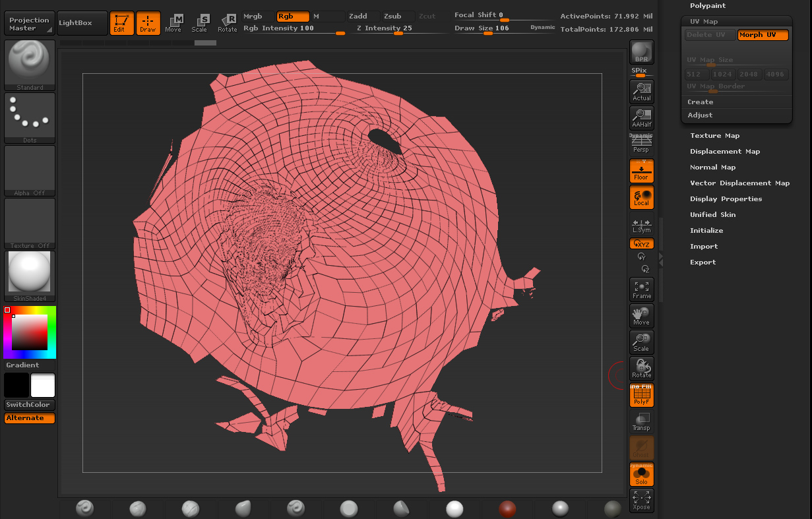The width and height of the screenshot is (812, 519).
Task: Activate Edit mode button
Action: pos(121,23)
